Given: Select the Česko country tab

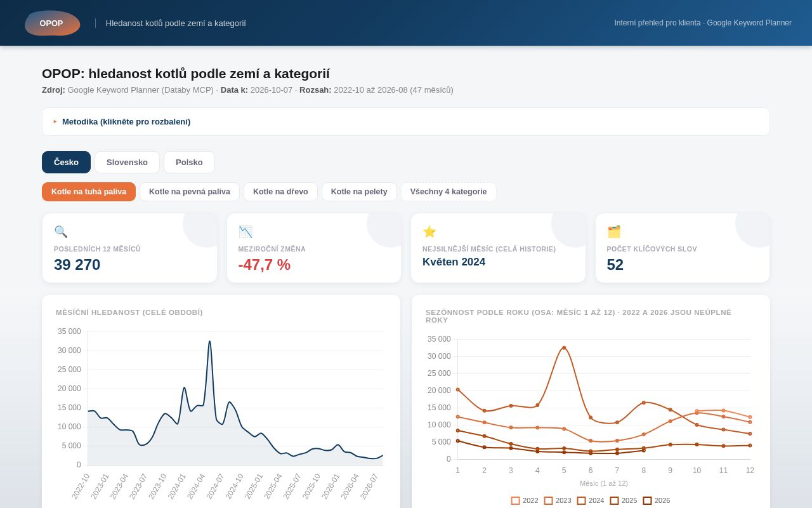Looking at the screenshot, I should point(66,162).
